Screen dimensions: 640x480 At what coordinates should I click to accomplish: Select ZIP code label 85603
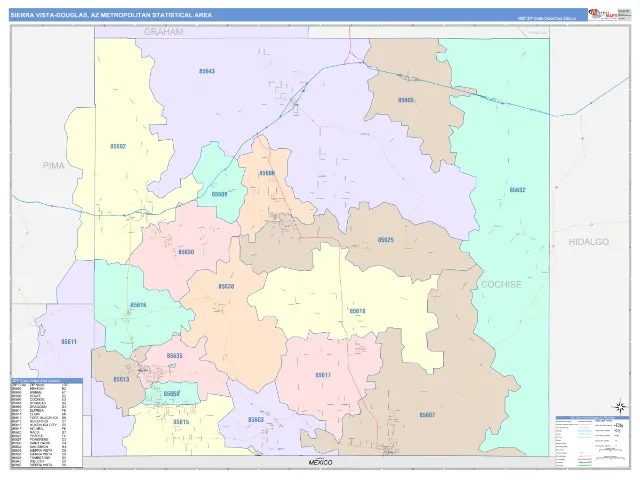[256, 420]
